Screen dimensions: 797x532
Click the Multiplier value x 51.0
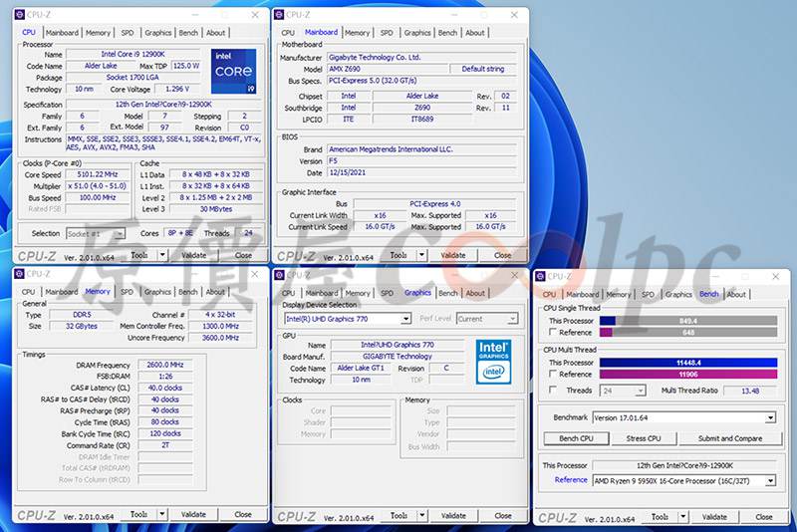pyautogui.click(x=98, y=186)
